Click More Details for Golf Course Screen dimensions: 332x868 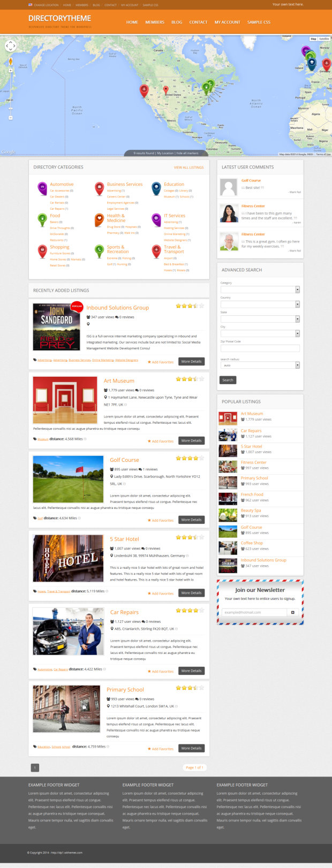191,520
